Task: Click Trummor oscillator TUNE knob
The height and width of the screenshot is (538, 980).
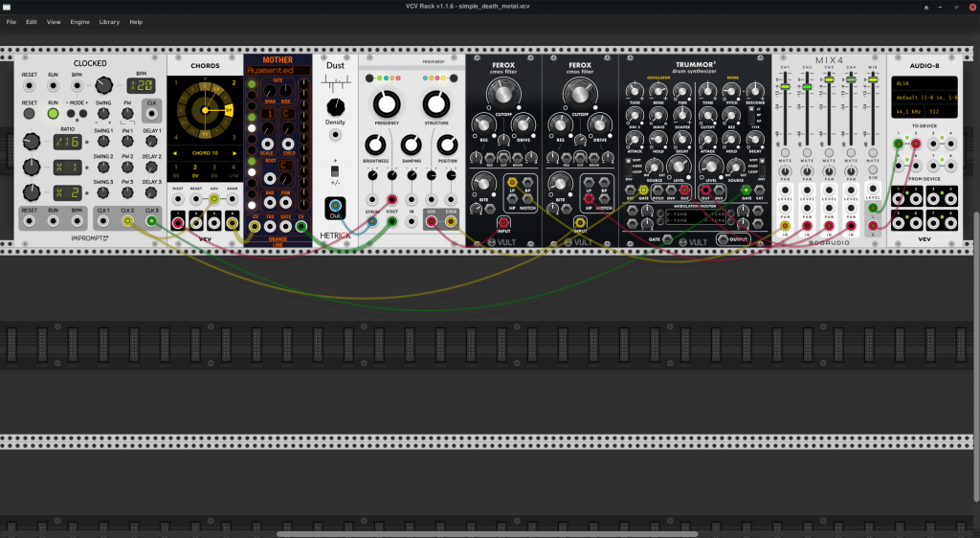Action: pos(635,91)
